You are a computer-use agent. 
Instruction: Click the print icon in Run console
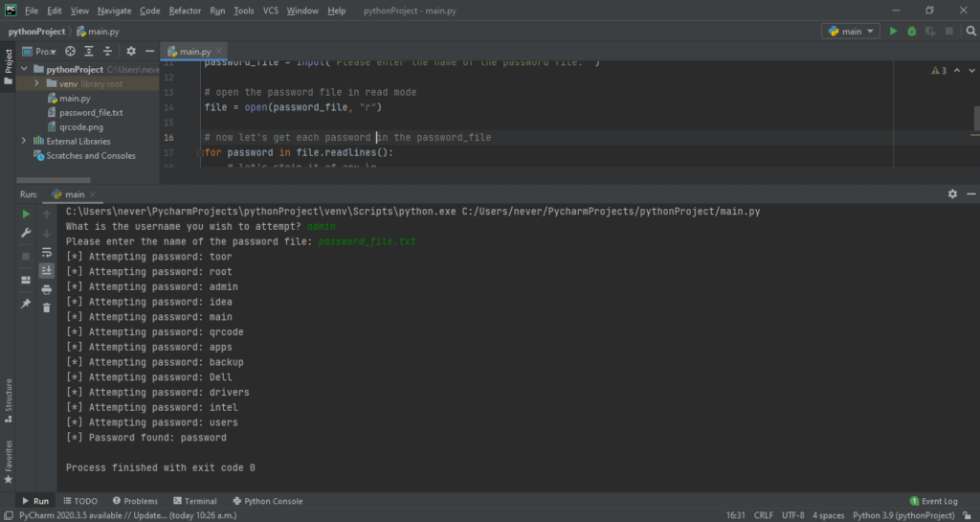point(46,289)
